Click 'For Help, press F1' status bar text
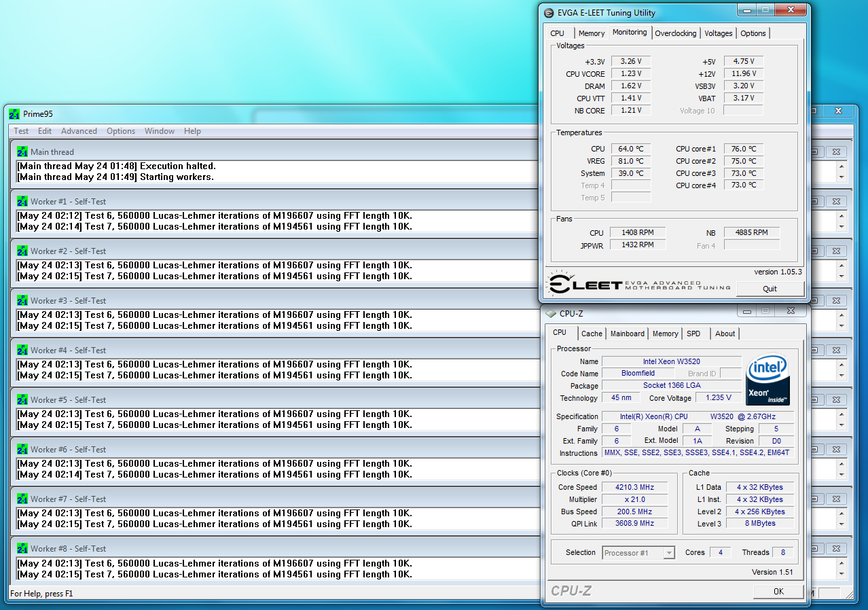The width and height of the screenshot is (868, 610). pos(41,594)
